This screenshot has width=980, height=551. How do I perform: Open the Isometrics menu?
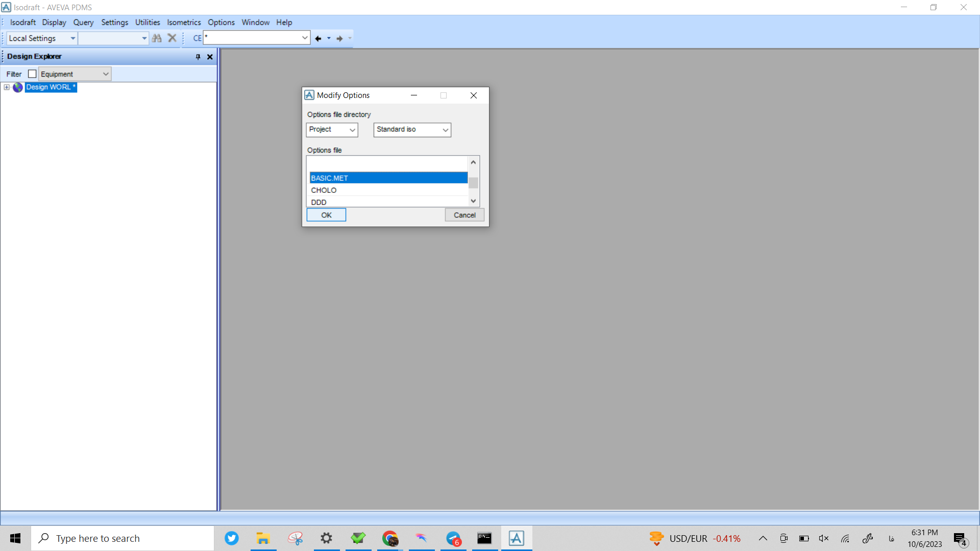(184, 22)
